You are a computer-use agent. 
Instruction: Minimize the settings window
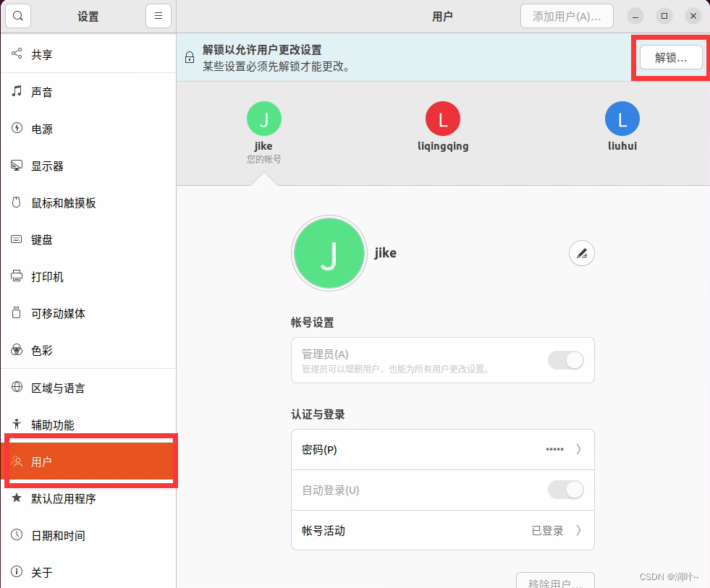coord(635,17)
